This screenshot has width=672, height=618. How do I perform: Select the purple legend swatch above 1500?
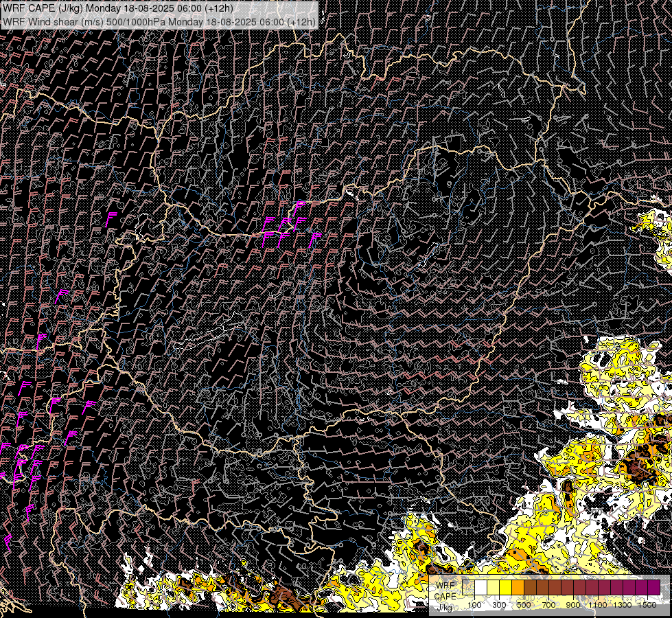(653, 587)
